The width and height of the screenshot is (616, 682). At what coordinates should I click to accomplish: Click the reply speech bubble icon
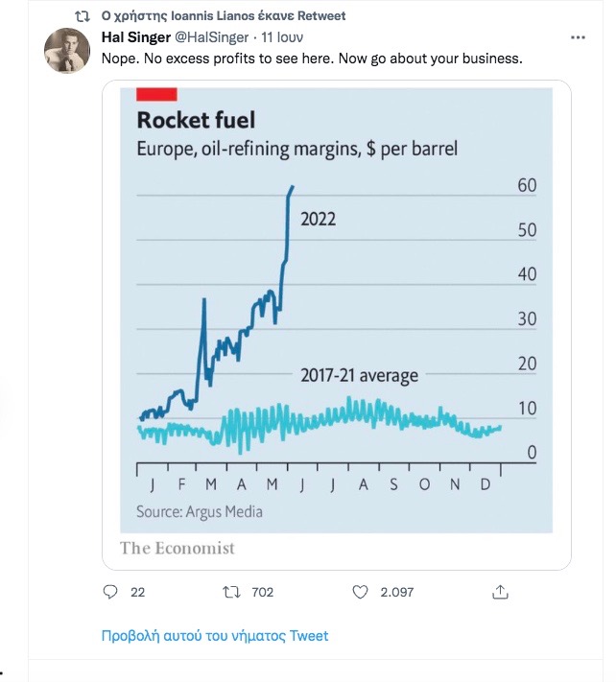coord(110,592)
